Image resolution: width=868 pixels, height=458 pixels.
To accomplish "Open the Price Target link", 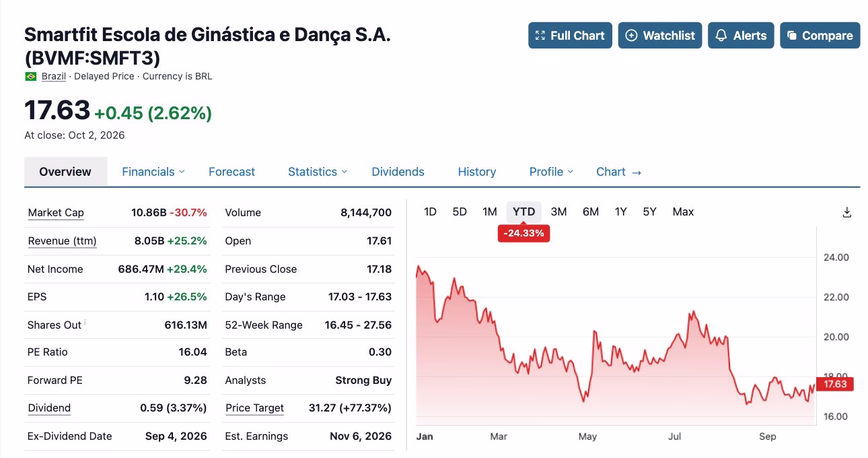I will (254, 408).
